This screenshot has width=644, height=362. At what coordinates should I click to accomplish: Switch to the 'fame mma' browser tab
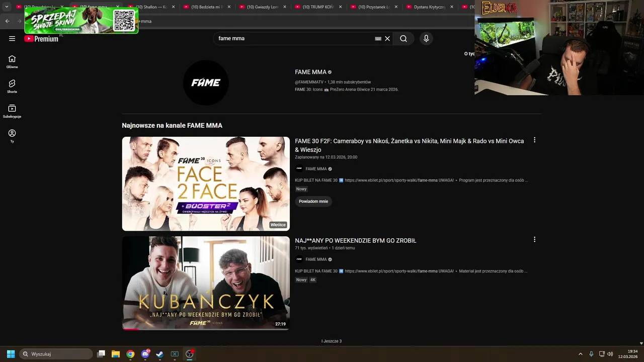click(x=96, y=7)
